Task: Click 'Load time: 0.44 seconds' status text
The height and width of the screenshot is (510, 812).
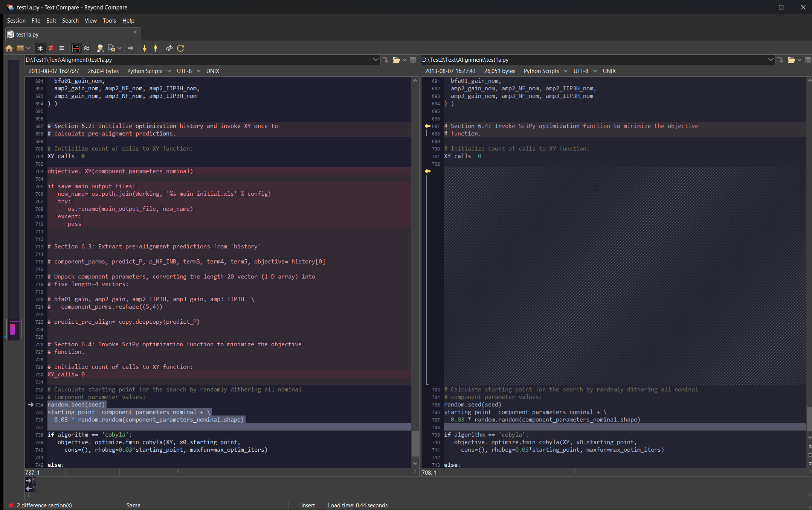Action: (358, 505)
